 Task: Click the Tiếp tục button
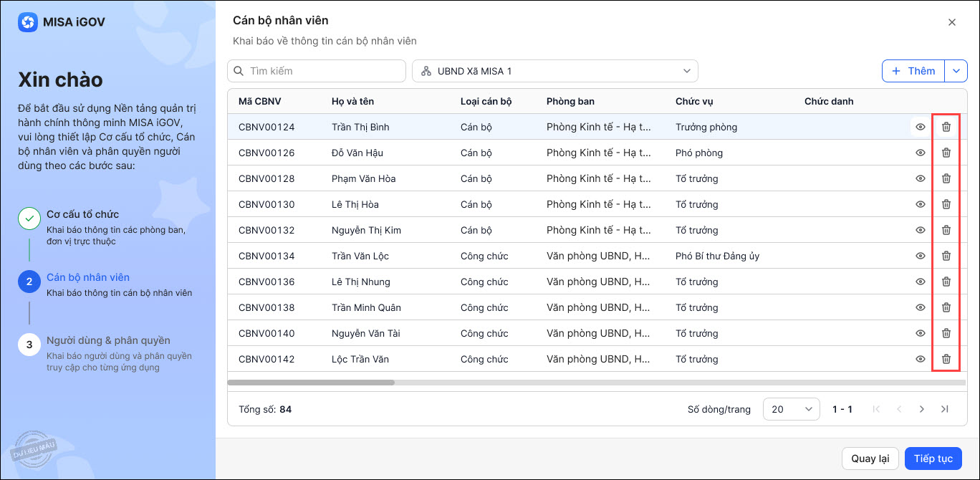(x=933, y=459)
